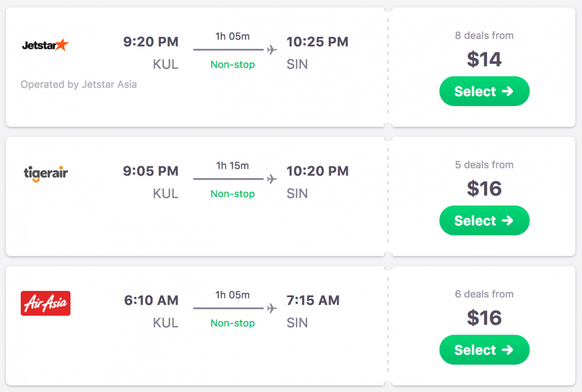Click the airplane icon on tigerair route

click(x=272, y=179)
